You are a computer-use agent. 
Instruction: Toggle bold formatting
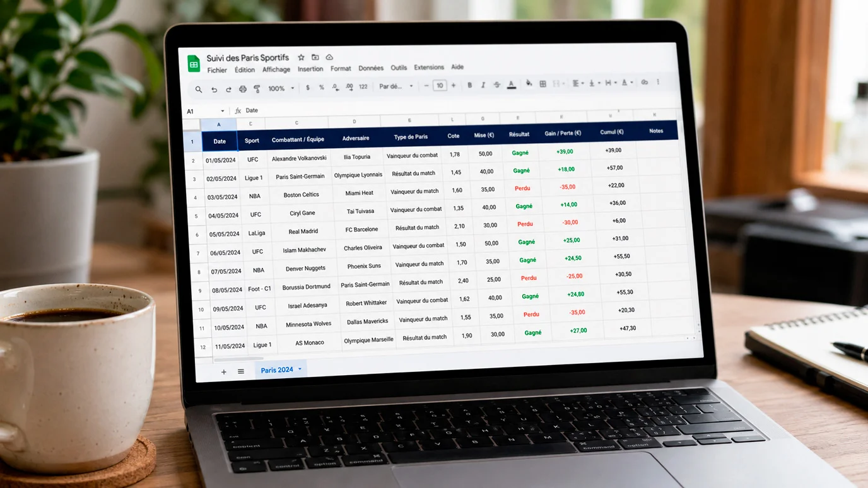(x=469, y=85)
